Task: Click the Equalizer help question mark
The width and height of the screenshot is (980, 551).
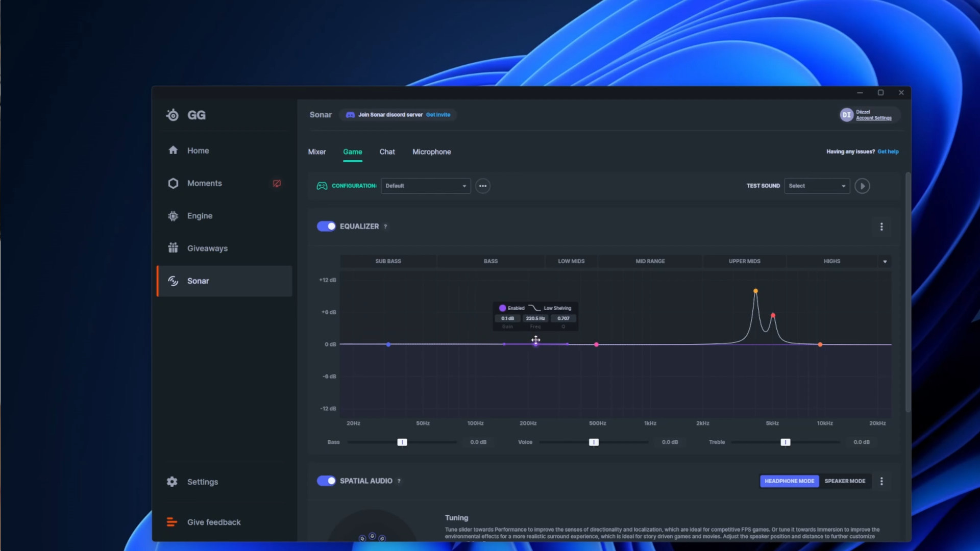Action: pyautogui.click(x=385, y=227)
